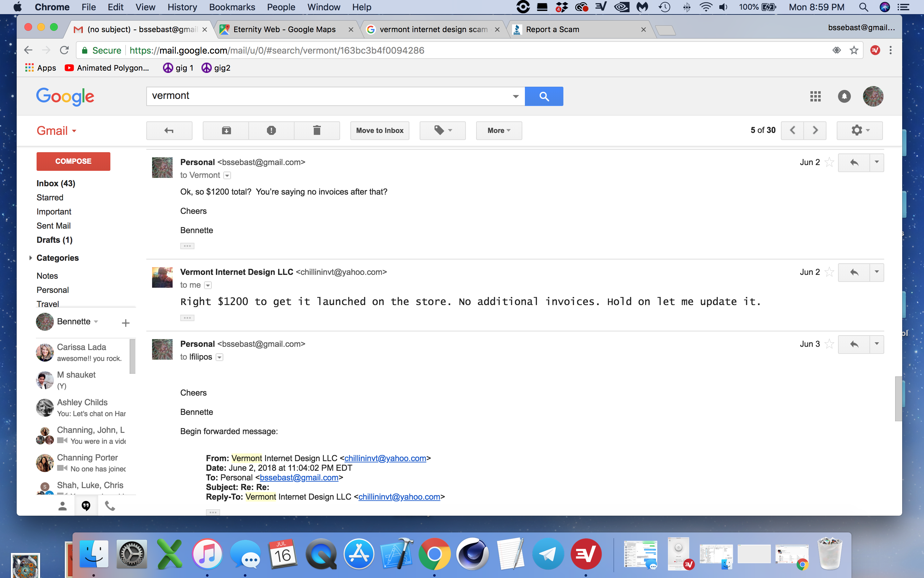The height and width of the screenshot is (578, 924).
Task: Open Hangouts contacts tab icon
Action: (63, 506)
